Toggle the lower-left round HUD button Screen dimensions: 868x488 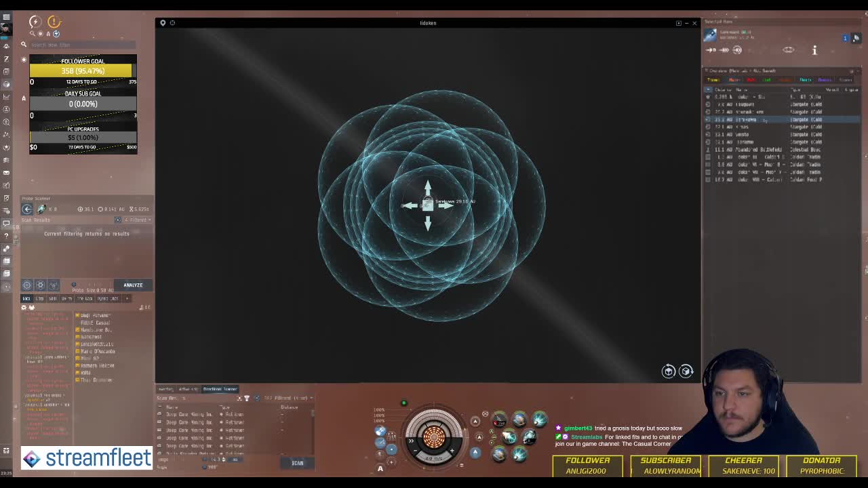pos(380,443)
